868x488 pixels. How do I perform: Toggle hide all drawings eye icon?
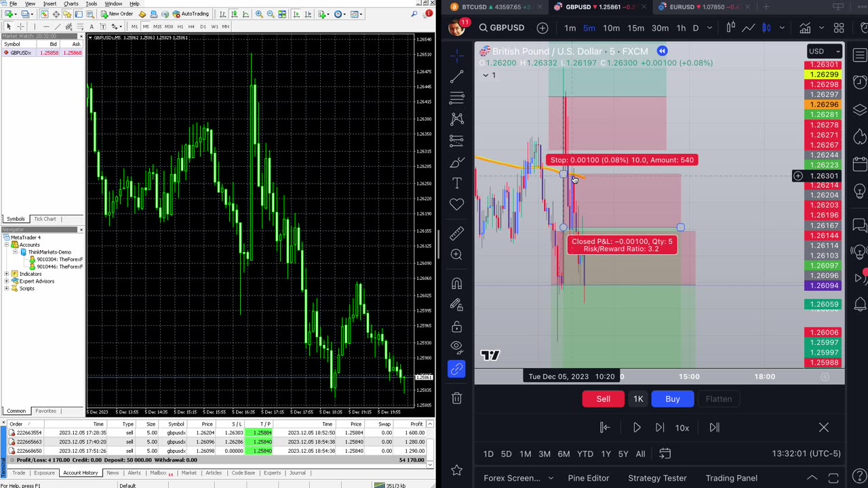click(x=456, y=348)
